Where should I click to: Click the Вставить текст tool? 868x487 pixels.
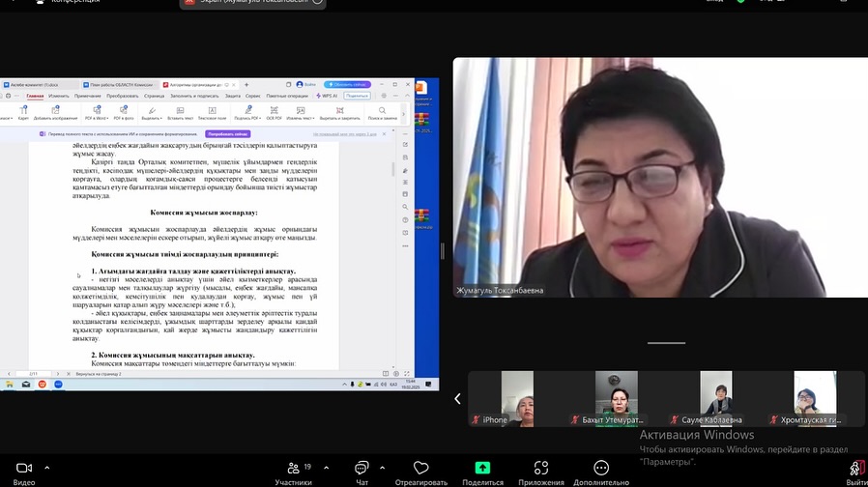[x=180, y=113]
